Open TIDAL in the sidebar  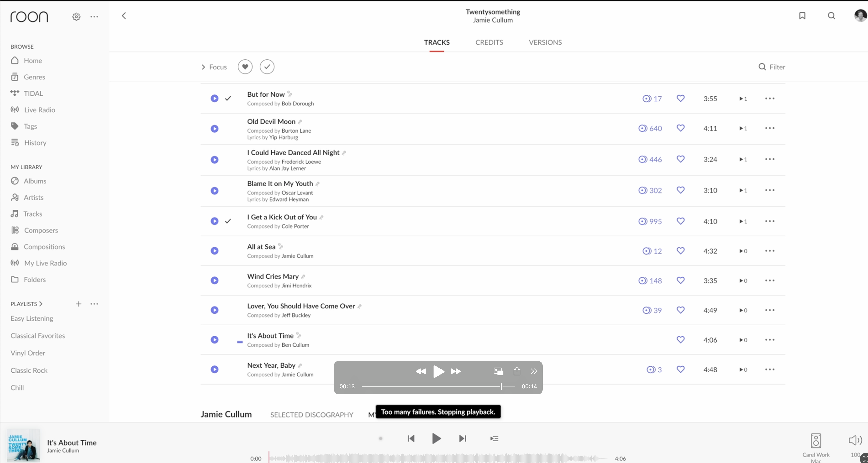27,93
